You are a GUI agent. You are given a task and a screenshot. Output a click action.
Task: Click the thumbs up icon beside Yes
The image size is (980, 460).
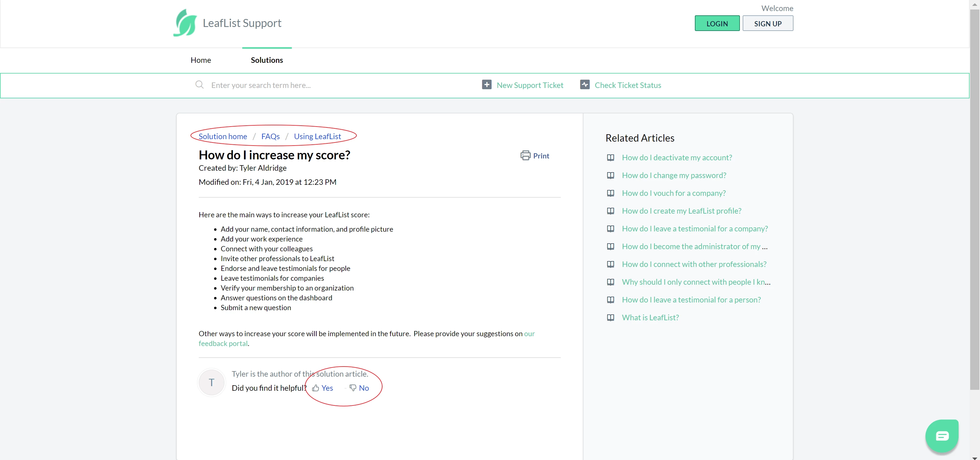315,388
